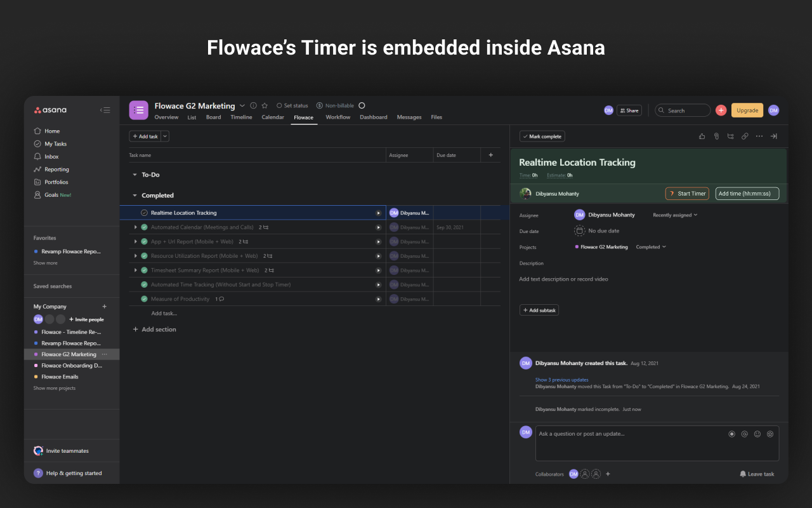
Task: Open the Goals section
Action: tap(53, 195)
